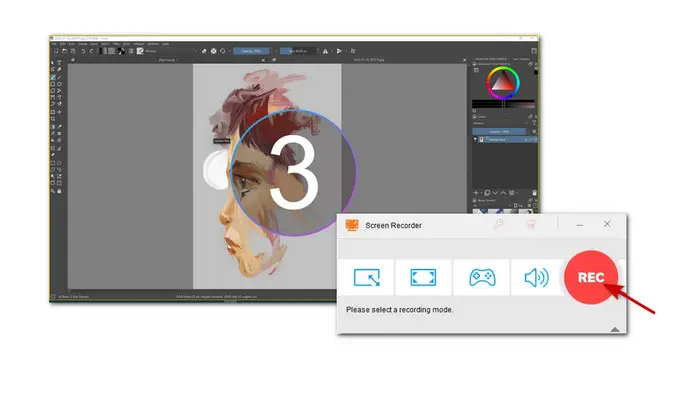Click the reload brush preset icon
Viewport: 700px width, 407px height.
222,51
